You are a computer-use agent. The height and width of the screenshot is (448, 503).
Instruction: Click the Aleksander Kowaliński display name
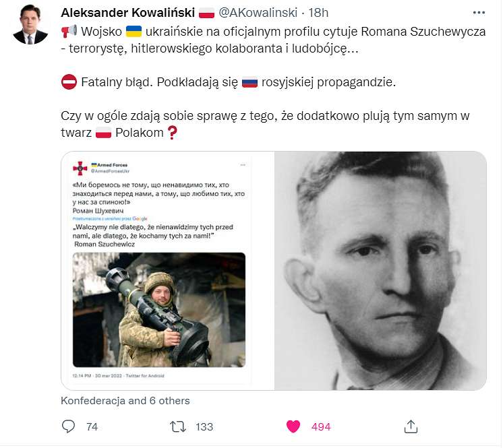click(x=127, y=13)
